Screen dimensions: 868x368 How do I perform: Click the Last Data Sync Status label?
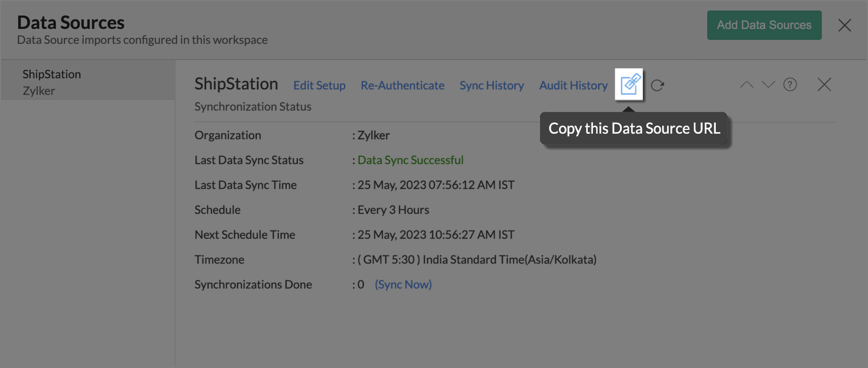pyautogui.click(x=249, y=160)
